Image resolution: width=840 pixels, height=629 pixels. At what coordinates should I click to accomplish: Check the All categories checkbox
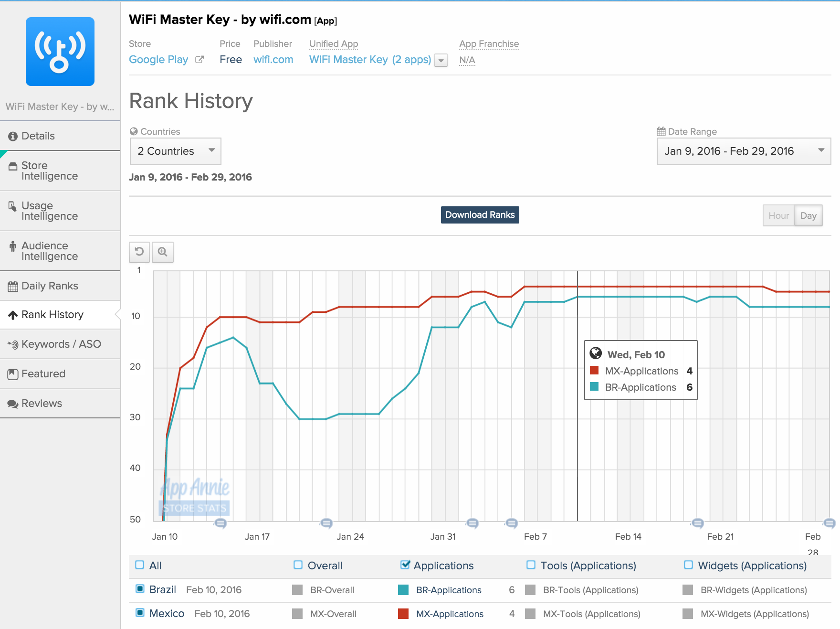coord(140,565)
